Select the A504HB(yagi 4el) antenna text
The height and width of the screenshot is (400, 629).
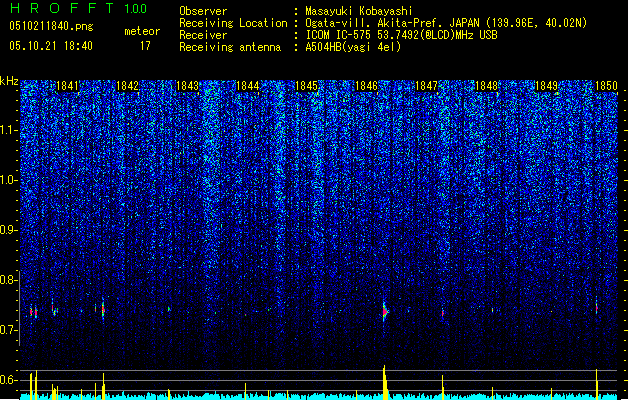click(x=353, y=47)
